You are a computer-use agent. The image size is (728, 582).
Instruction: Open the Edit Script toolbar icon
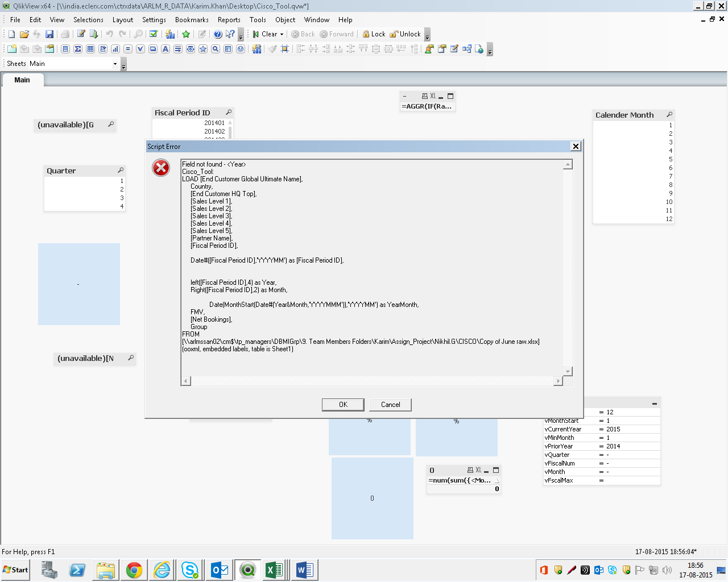pos(81,34)
